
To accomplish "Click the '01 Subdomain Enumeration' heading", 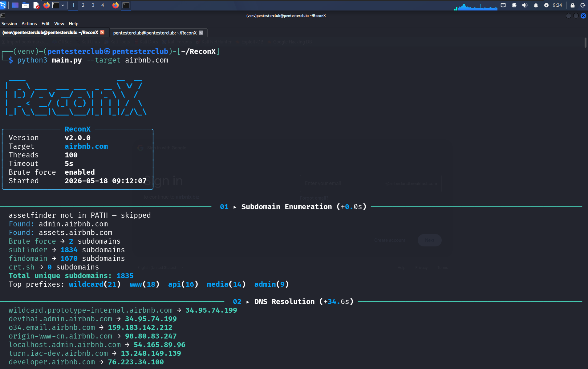I will coord(293,207).
